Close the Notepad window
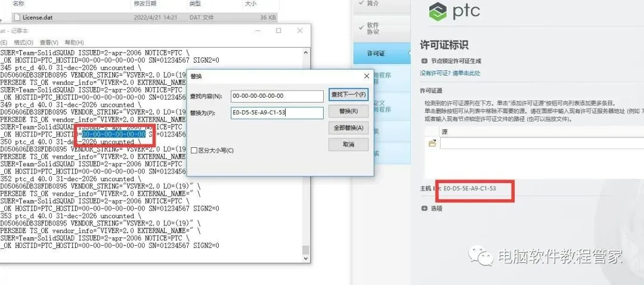Screen dimensions: 644x285 click(x=300, y=31)
